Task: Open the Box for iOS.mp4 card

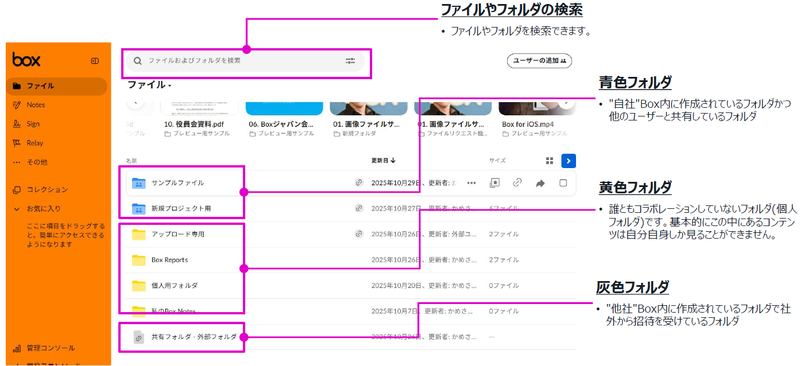Action: 537,120
